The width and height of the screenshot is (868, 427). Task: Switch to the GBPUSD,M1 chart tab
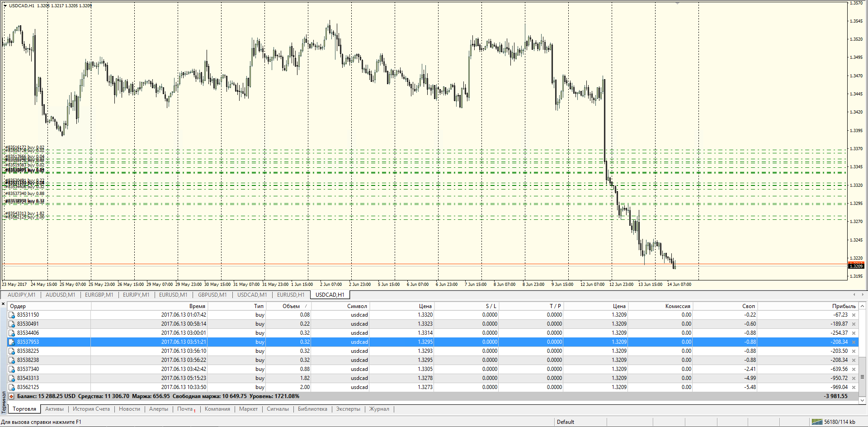212,295
